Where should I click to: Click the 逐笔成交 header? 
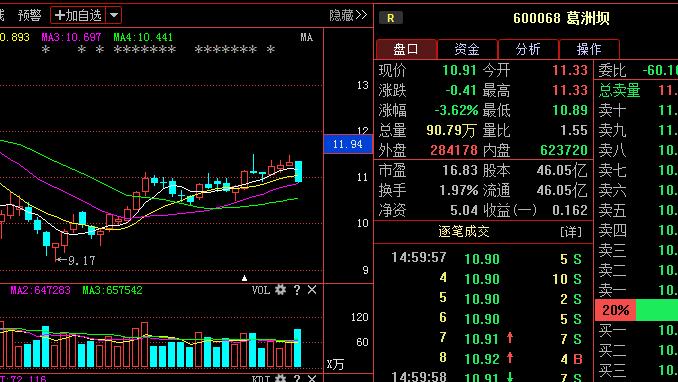click(x=464, y=232)
